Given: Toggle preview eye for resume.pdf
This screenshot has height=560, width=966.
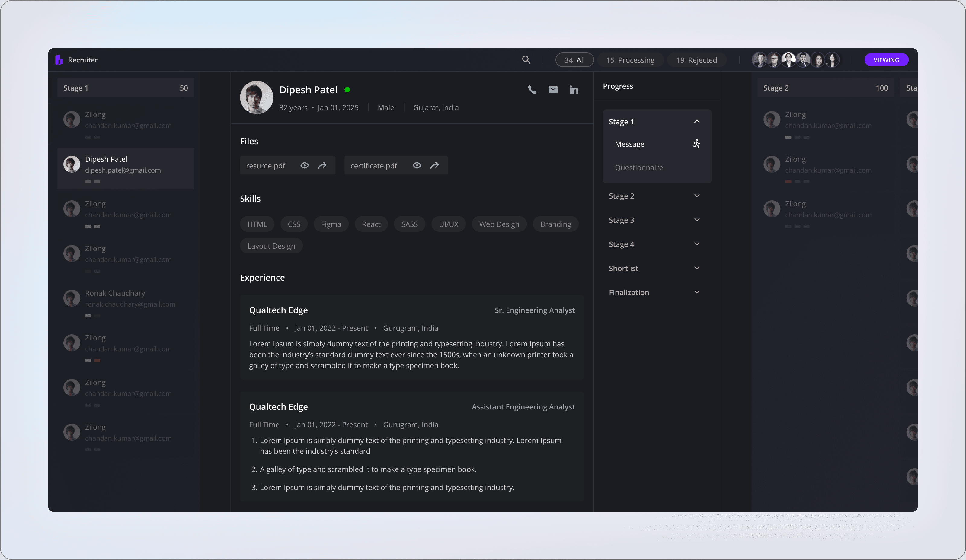Looking at the screenshot, I should [x=304, y=165].
